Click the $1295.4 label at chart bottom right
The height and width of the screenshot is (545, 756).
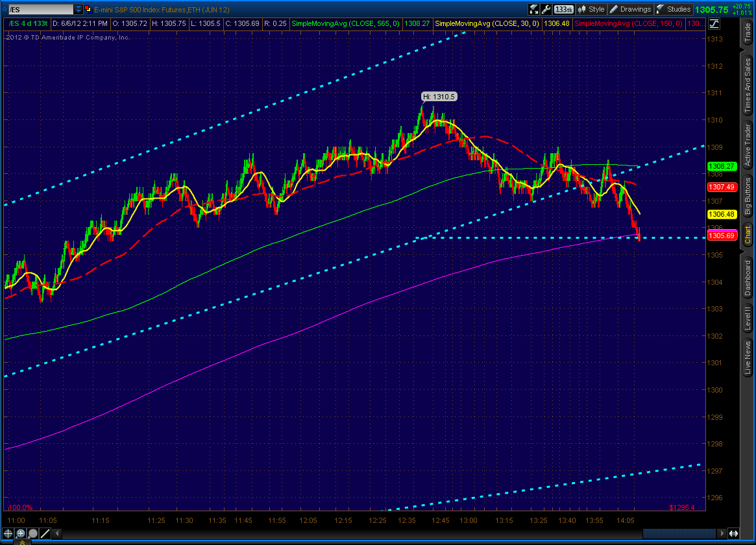pyautogui.click(x=682, y=507)
